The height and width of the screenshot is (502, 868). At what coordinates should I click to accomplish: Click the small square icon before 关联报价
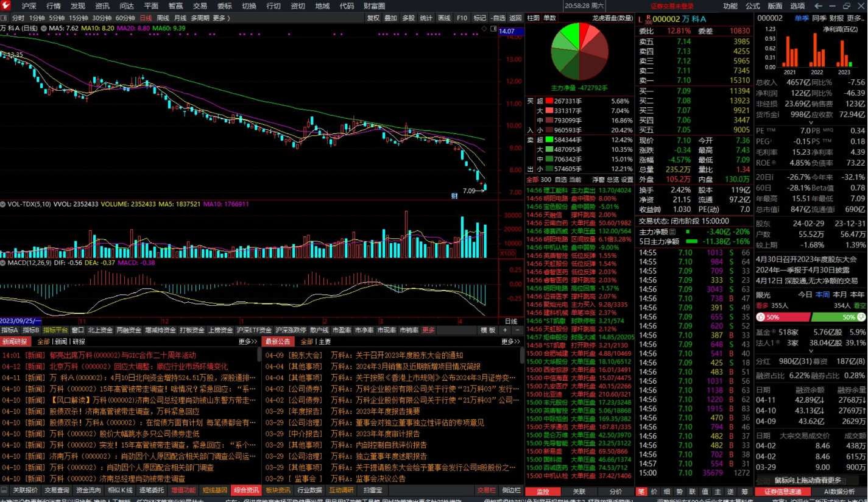tap(5, 490)
